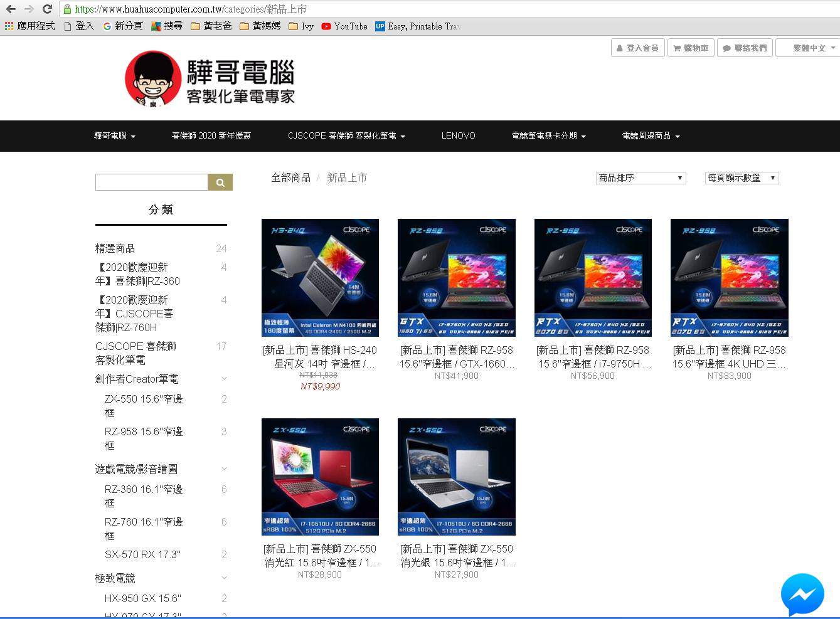Click the NT$28,900 price text

pyautogui.click(x=320, y=574)
